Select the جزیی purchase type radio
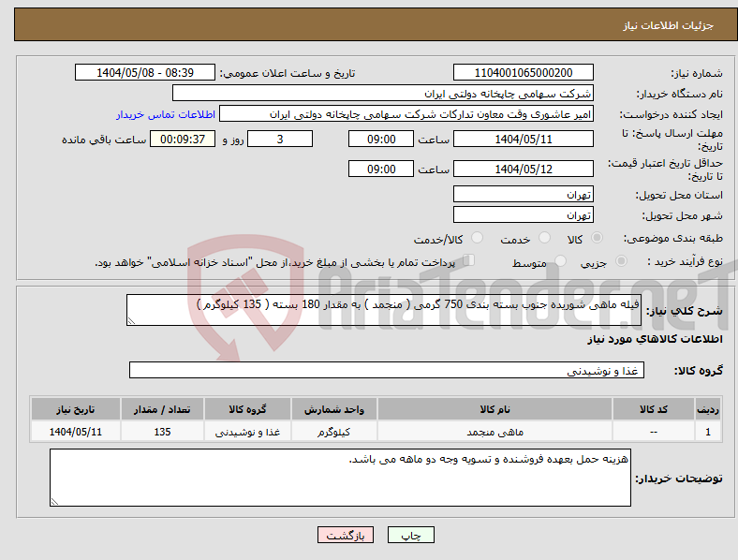738x560 pixels. [x=621, y=260]
